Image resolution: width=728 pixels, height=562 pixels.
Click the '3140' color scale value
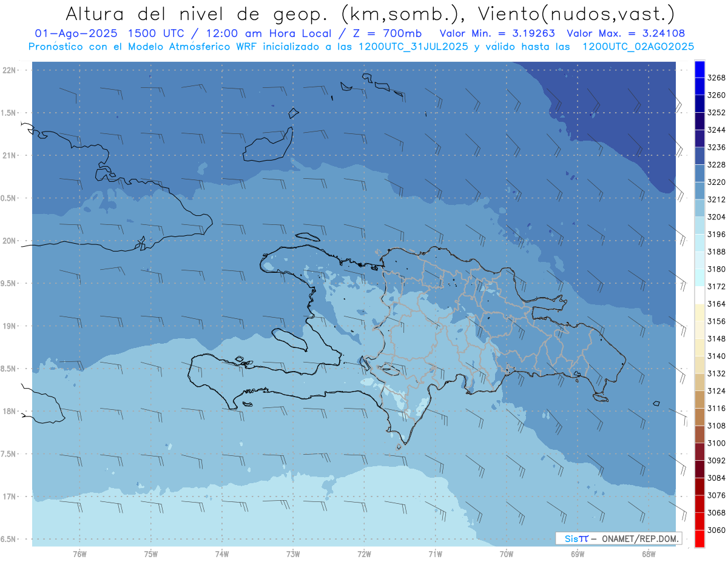pos(716,356)
